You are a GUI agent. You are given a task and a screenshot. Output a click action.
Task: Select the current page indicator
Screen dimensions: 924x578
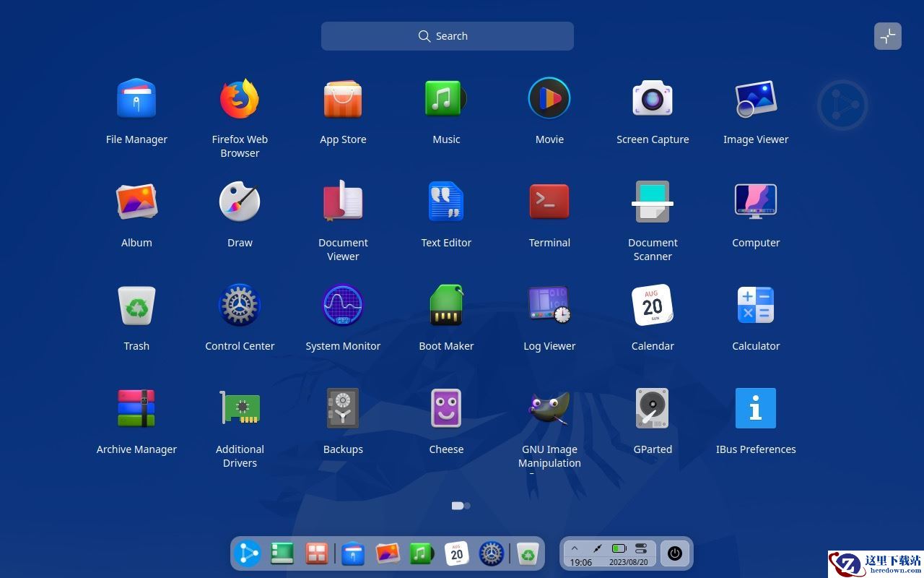(457, 506)
